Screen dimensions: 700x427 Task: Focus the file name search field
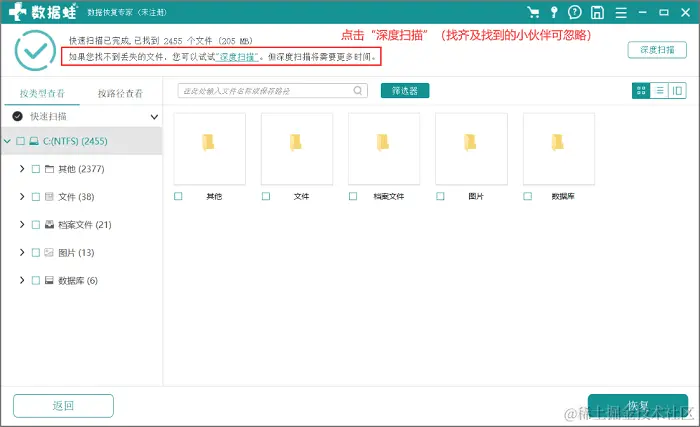click(272, 91)
